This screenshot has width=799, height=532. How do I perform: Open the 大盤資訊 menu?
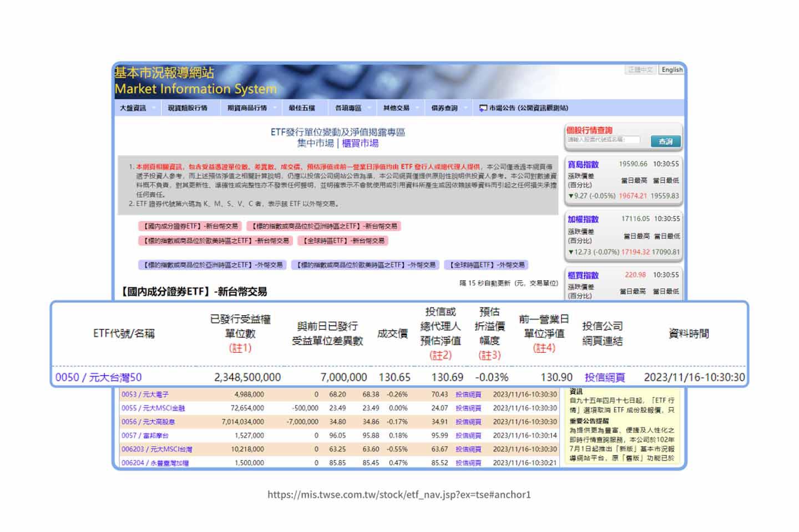(x=133, y=108)
